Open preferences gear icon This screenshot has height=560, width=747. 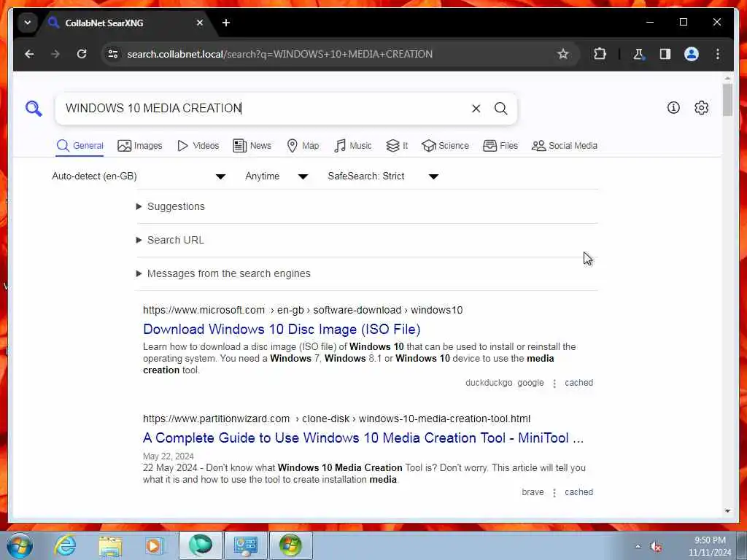[701, 108]
